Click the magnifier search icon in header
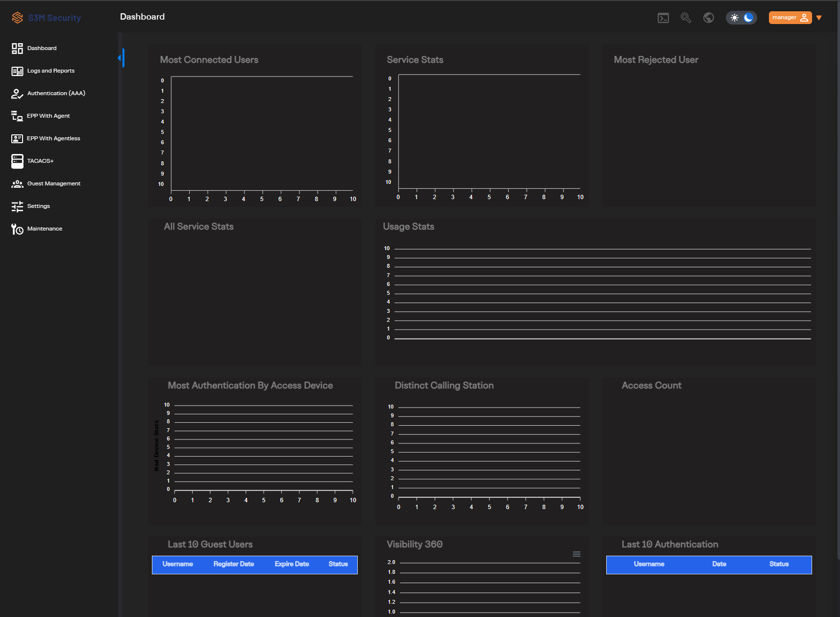 (686, 18)
